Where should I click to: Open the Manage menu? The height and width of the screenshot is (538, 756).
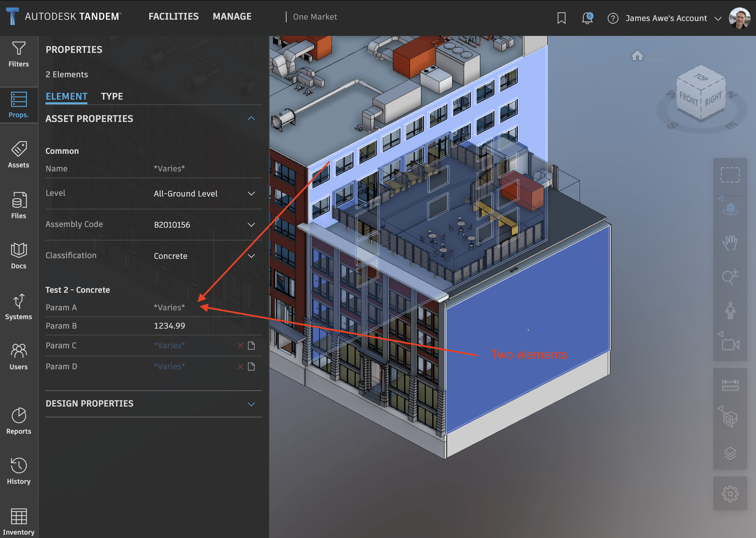coord(232,16)
